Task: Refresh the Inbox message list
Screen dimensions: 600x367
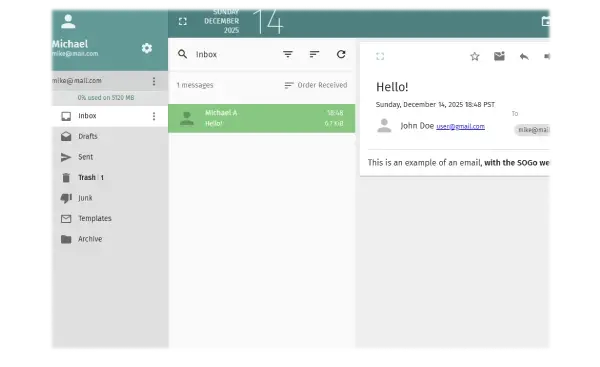Action: click(341, 54)
